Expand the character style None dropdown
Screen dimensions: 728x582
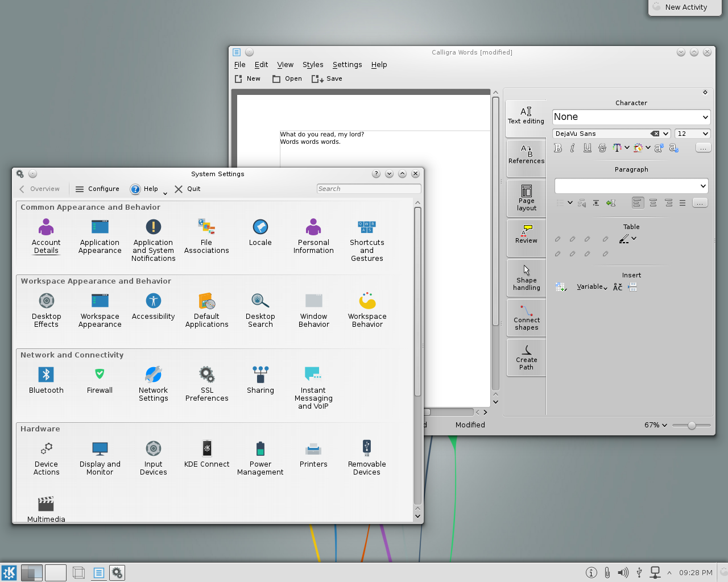(x=631, y=117)
